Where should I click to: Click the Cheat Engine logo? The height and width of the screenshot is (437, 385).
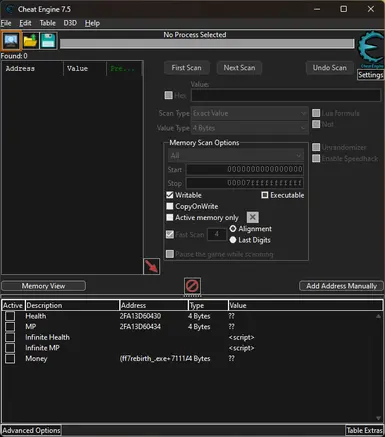[x=371, y=48]
